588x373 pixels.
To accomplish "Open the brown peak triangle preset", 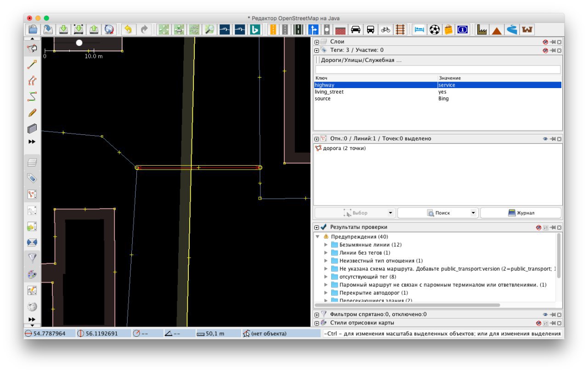I will [x=497, y=29].
